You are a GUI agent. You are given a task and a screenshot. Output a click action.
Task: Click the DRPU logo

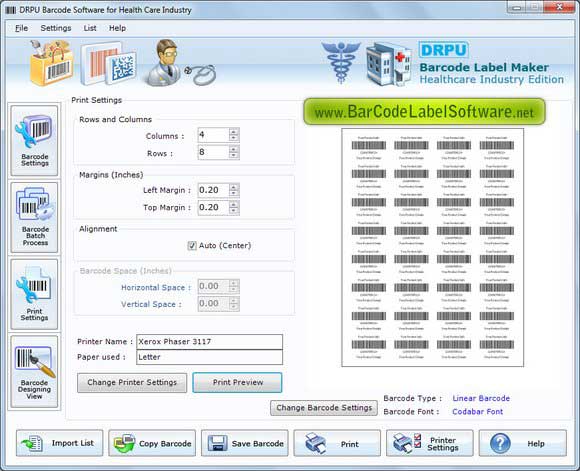[x=444, y=50]
